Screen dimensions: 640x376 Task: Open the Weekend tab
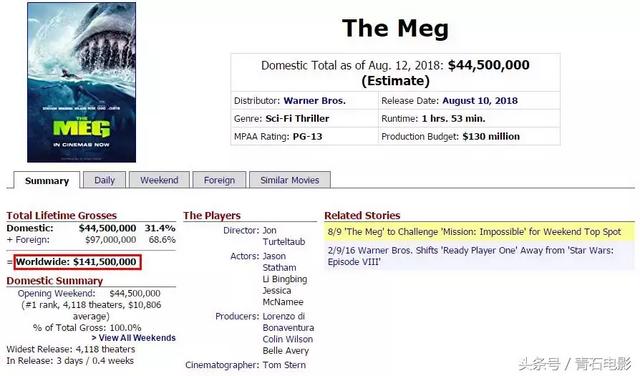pyautogui.click(x=159, y=180)
